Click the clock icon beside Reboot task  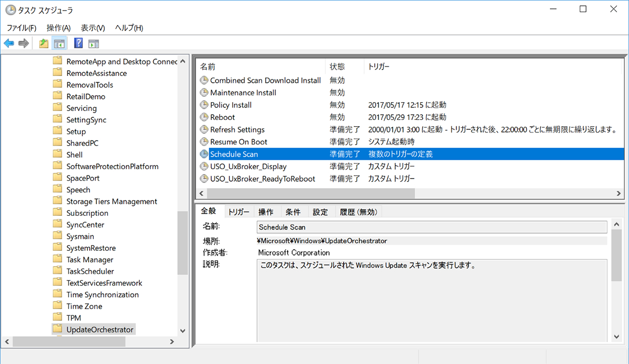[x=204, y=117]
